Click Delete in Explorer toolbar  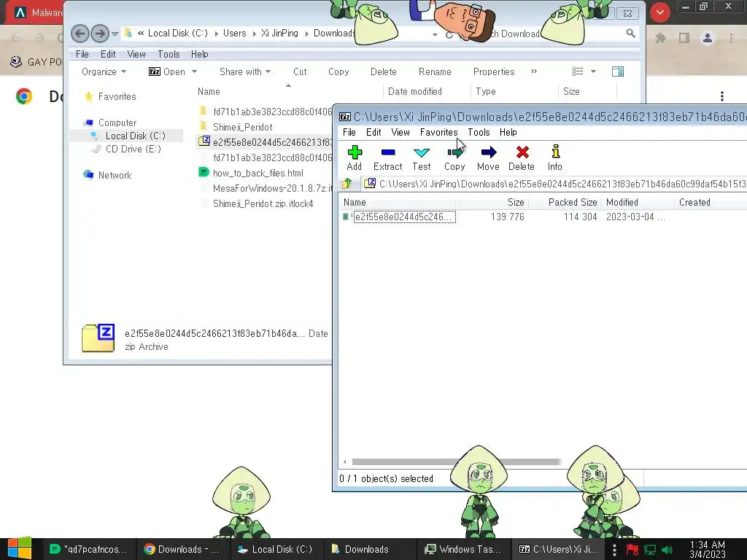point(384,72)
